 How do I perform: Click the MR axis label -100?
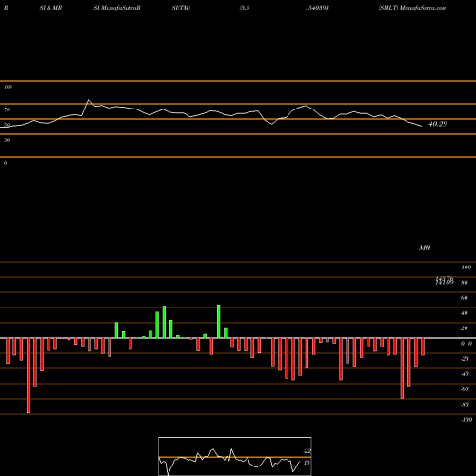pyautogui.click(x=466, y=420)
